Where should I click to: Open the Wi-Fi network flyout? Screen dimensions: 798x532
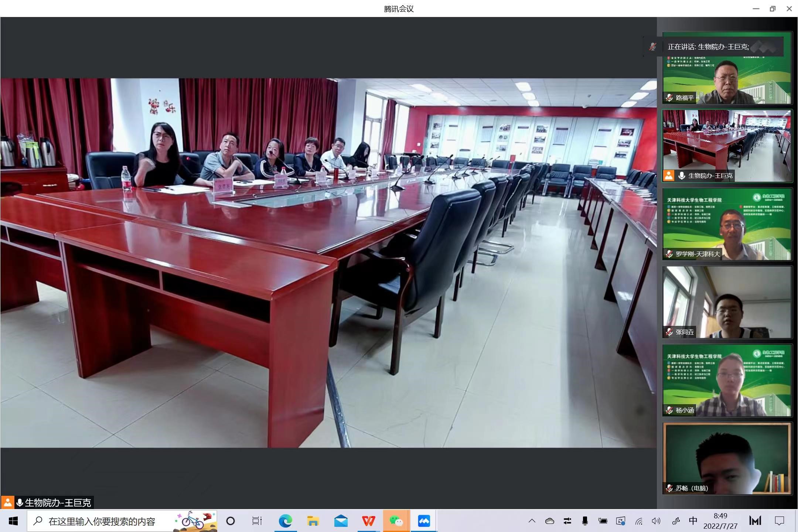click(x=639, y=521)
